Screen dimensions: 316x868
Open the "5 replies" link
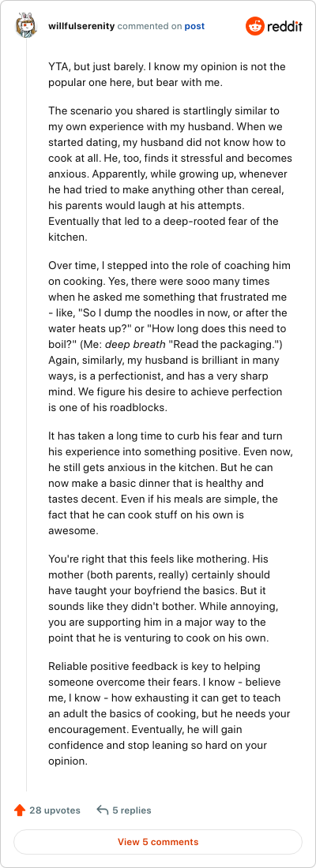(132, 810)
